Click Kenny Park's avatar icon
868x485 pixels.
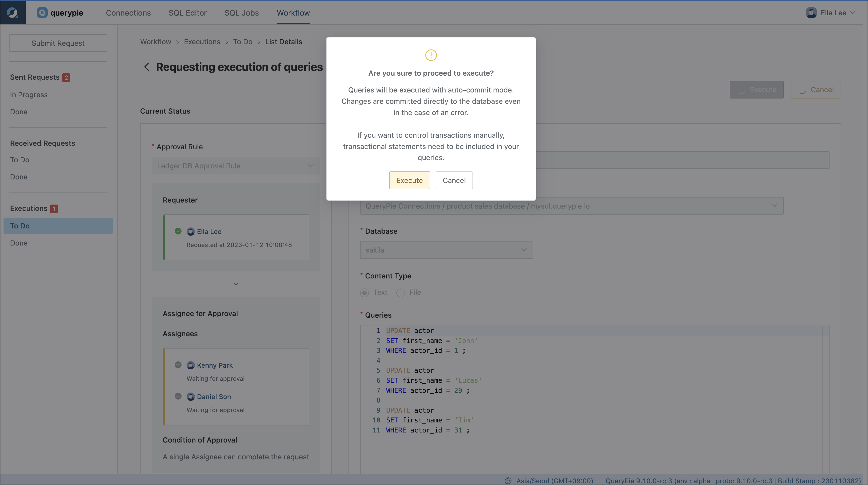tap(190, 365)
